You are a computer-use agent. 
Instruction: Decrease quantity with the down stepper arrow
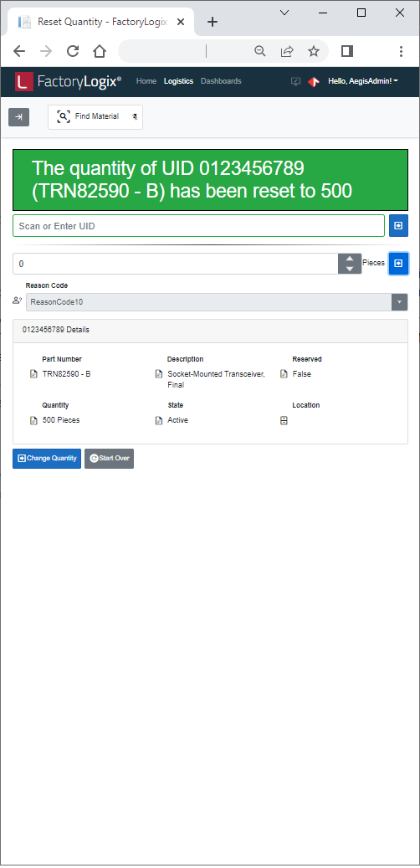[350, 269]
